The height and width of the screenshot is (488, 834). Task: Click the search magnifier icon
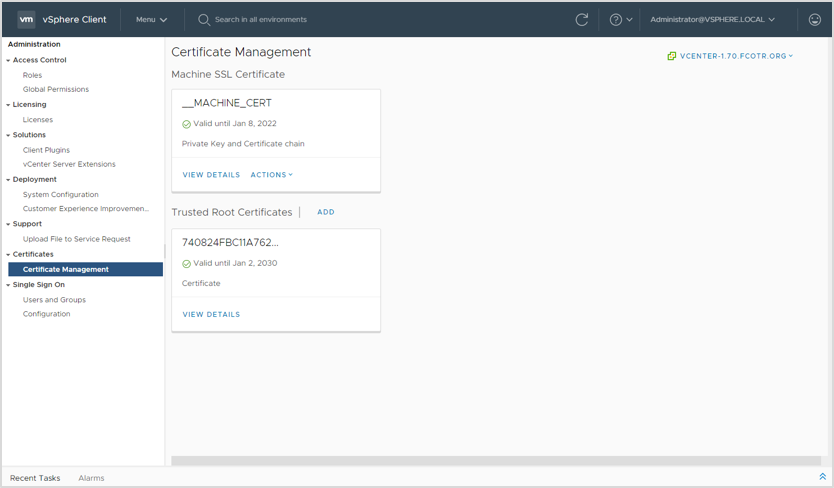(x=204, y=20)
